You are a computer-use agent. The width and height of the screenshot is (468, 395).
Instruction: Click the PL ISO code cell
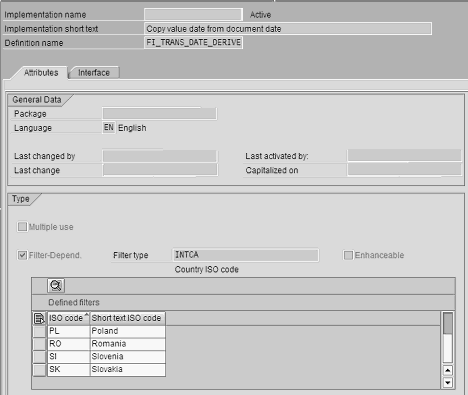point(69,331)
